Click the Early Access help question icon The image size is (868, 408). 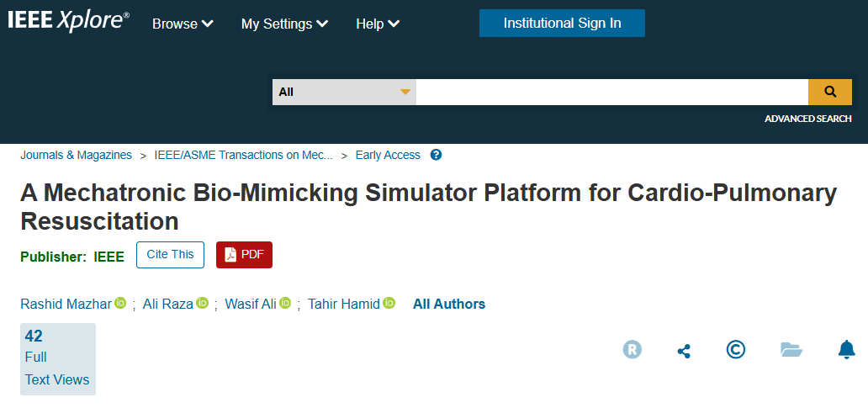pos(436,155)
